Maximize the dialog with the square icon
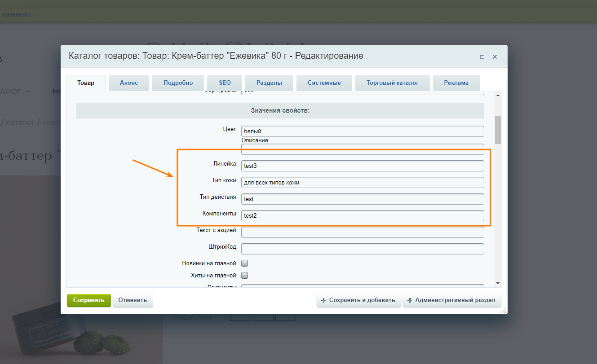 tap(482, 57)
